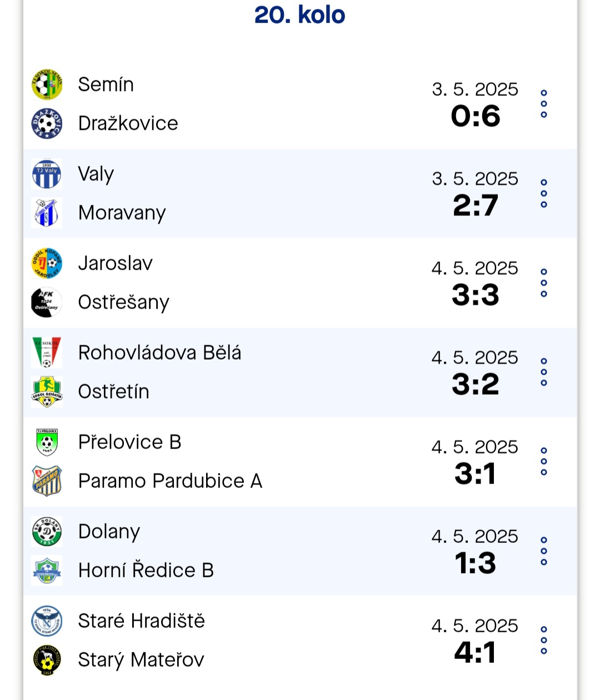Open the Sokol Ostřetín crest
This screenshot has height=700, width=600.
(47, 392)
